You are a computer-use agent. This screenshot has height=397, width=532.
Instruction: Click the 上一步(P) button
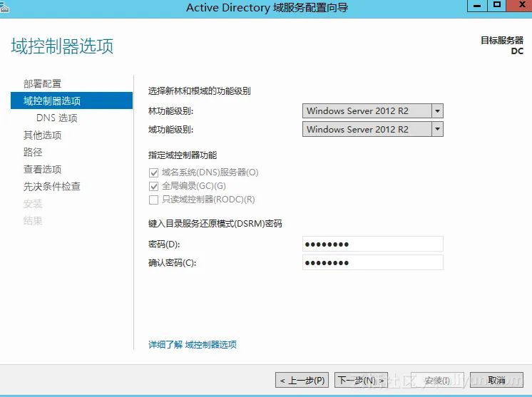point(302,380)
